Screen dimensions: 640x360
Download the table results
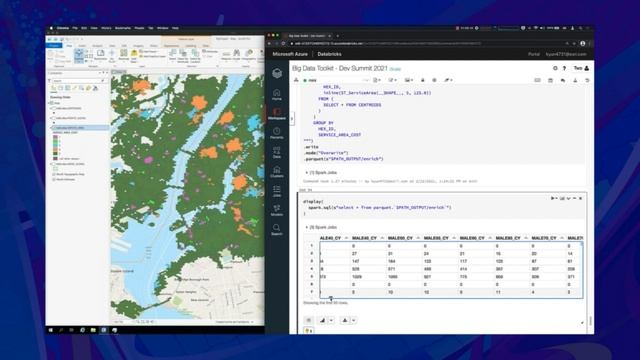click(344, 320)
